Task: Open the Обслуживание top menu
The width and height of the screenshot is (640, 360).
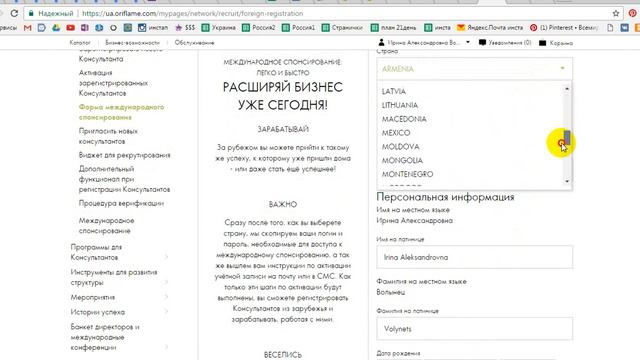Action: pyautogui.click(x=194, y=42)
